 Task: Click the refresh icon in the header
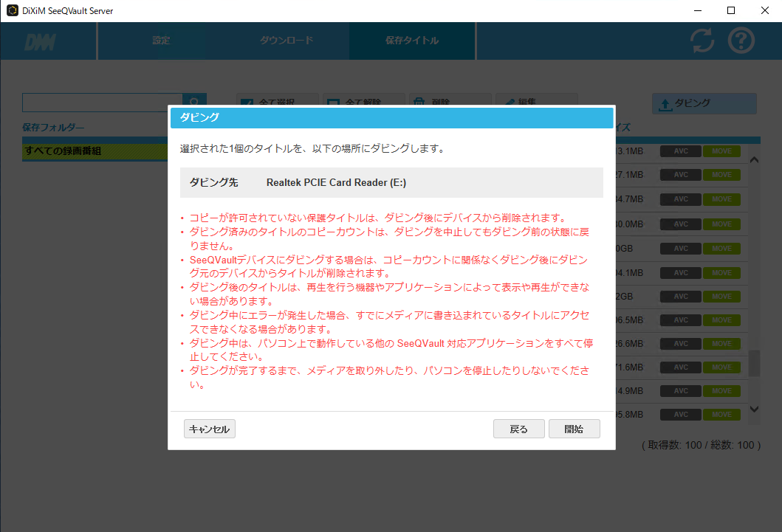pyautogui.click(x=702, y=41)
